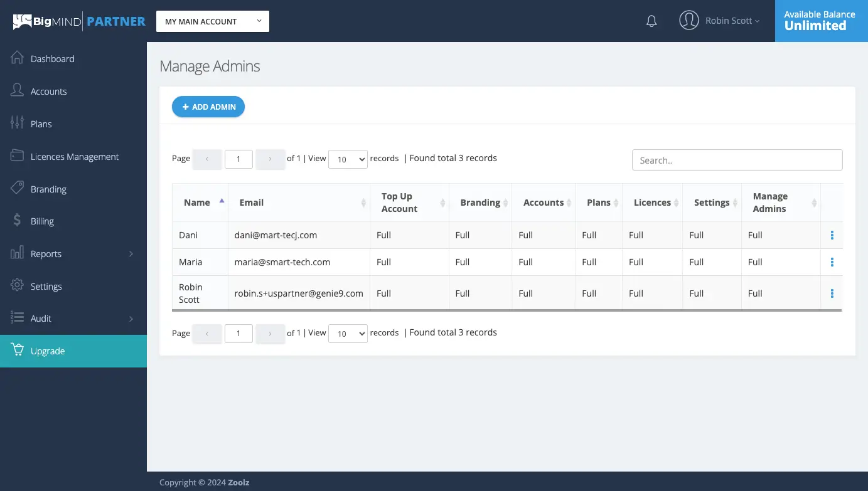868x491 pixels.
Task: Go to Dashboard in the sidebar
Action: coord(73,58)
